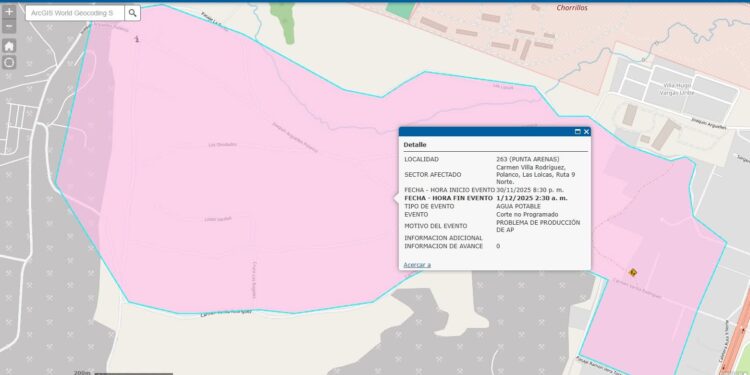Select the 'MOTIVO DEL EVENTO' label

click(436, 226)
